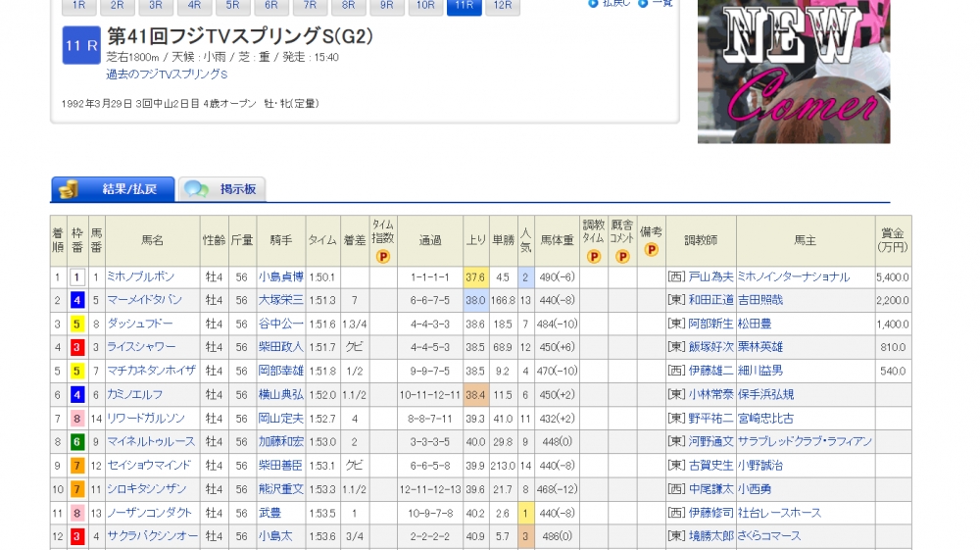The width and height of the screenshot is (980, 550).
Task: Open horse ミホノブルボン page
Action: [x=140, y=276]
